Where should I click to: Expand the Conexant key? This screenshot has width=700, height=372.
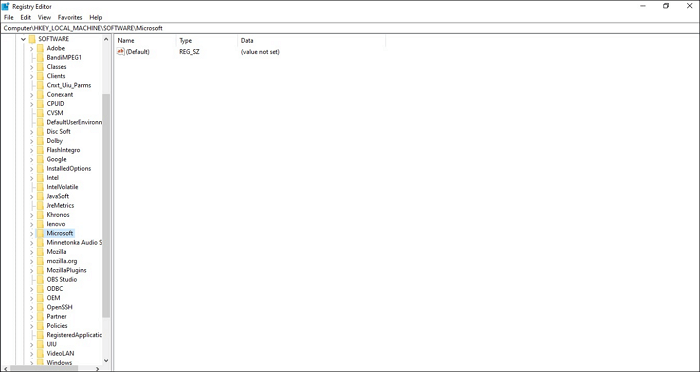pyautogui.click(x=32, y=95)
